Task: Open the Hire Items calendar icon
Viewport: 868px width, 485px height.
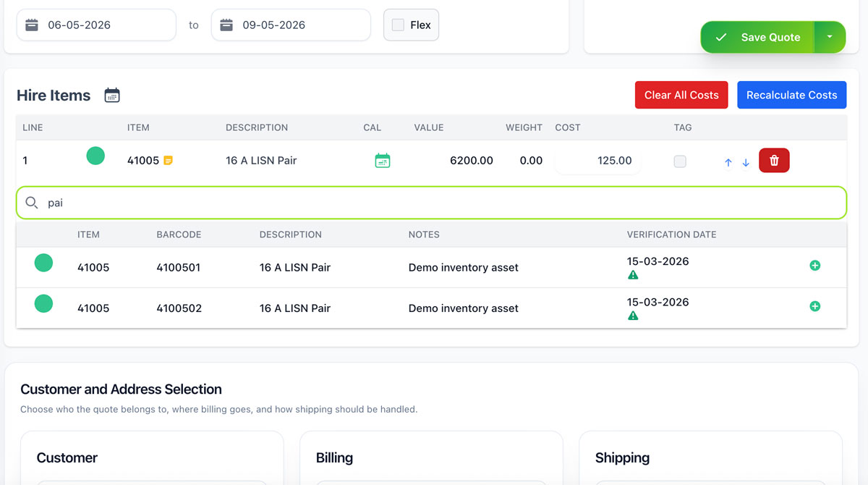Action: coord(112,95)
